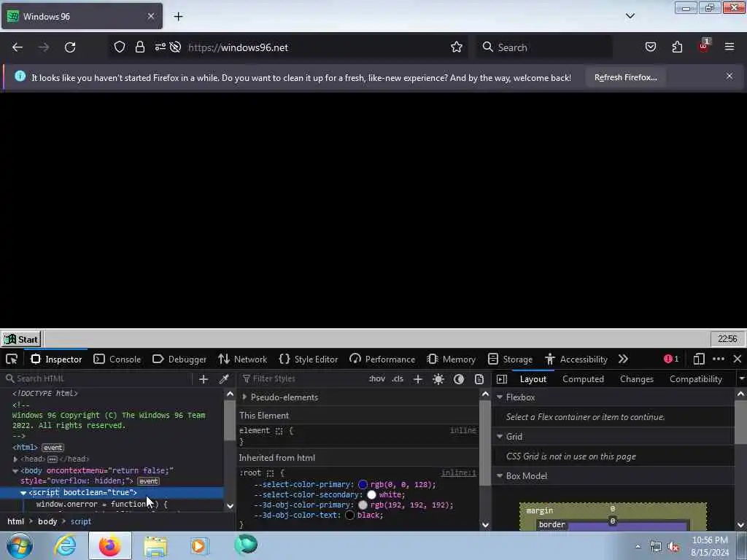The image size is (747, 560).
Task: Toggle dark color scheme simulation
Action: [x=459, y=379]
